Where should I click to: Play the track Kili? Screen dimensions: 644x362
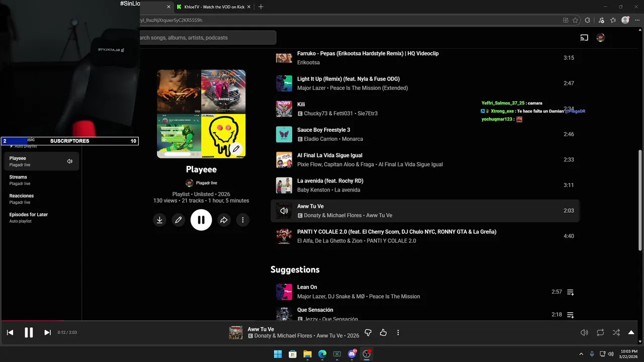(301, 105)
